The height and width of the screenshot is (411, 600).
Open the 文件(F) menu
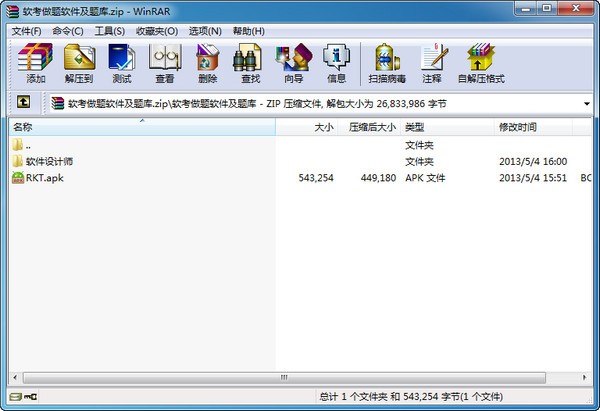(x=26, y=31)
